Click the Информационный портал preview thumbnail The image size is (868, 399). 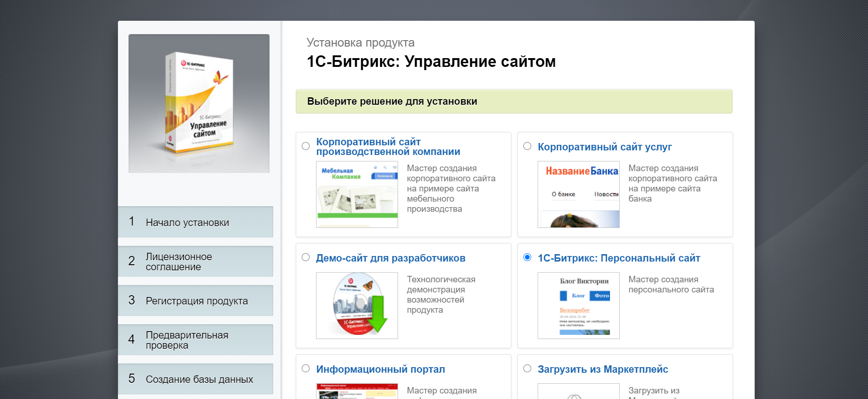[x=357, y=391]
